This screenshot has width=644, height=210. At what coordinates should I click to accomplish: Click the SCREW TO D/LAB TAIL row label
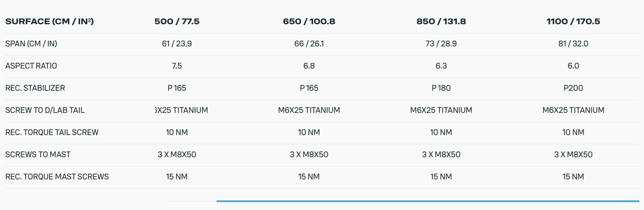coord(45,110)
